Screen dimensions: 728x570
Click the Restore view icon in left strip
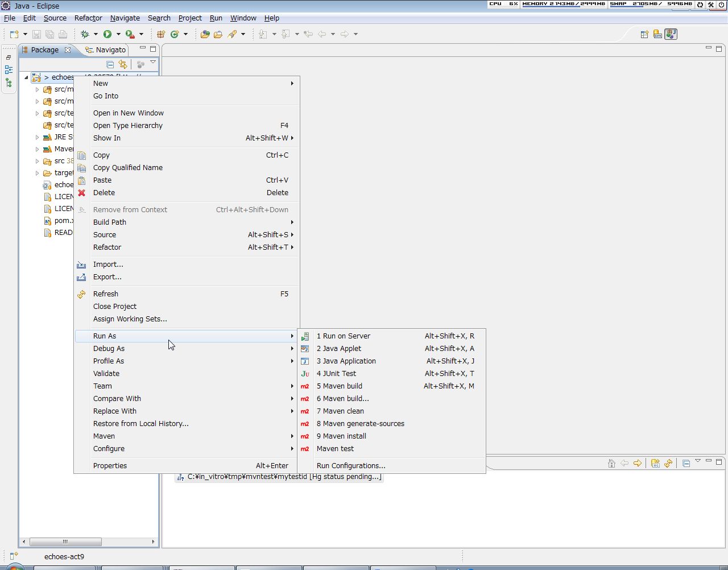click(x=9, y=57)
